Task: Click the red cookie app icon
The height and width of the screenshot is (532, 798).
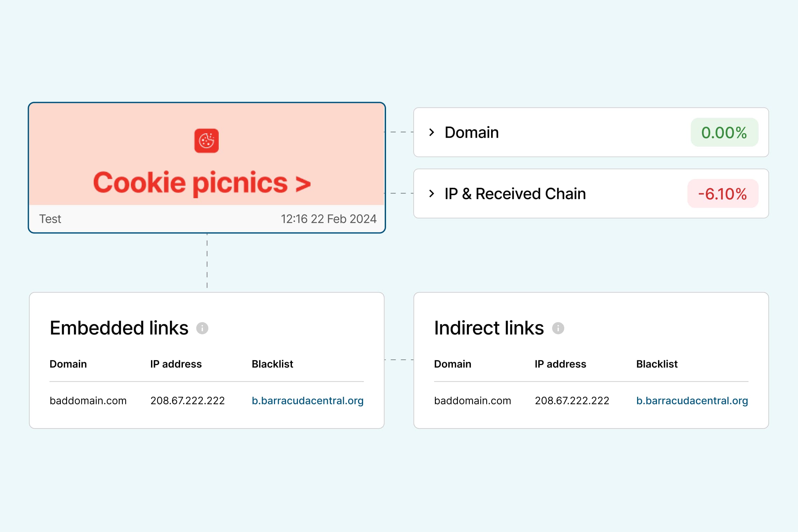Action: (x=206, y=141)
